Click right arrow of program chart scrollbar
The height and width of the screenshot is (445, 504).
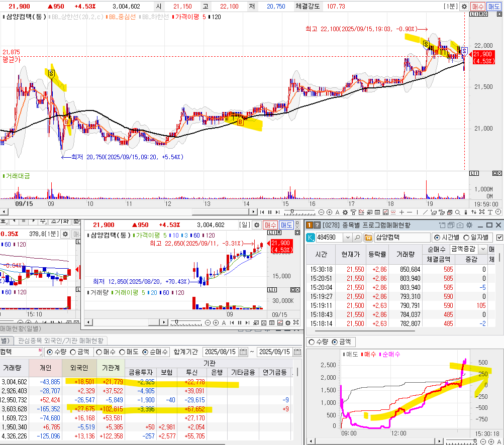tap(439, 441)
